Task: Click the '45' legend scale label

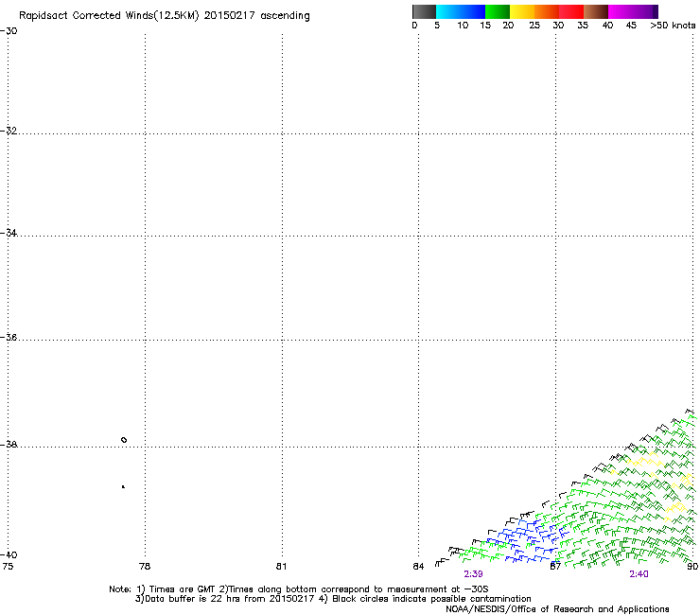Action: coord(631,26)
